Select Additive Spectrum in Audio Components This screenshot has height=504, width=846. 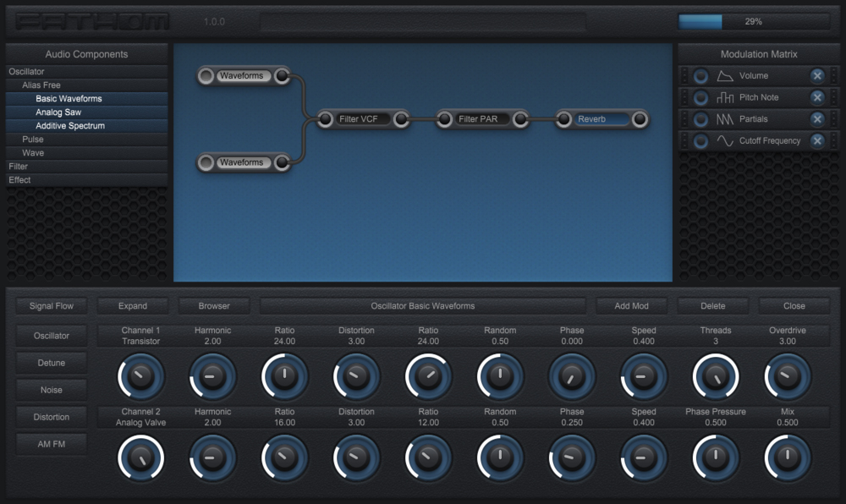point(86,126)
